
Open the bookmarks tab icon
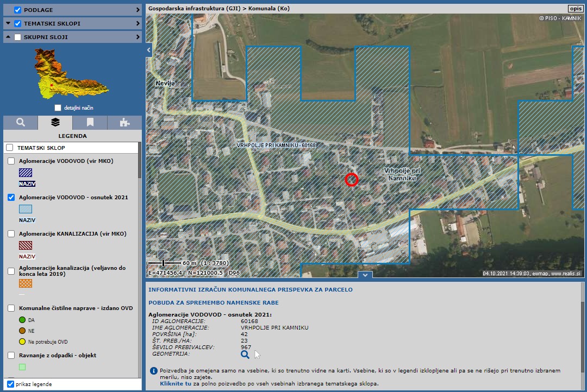point(90,122)
